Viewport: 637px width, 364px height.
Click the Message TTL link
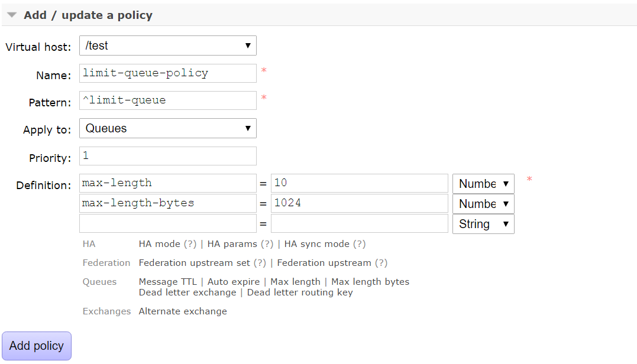[x=167, y=282]
